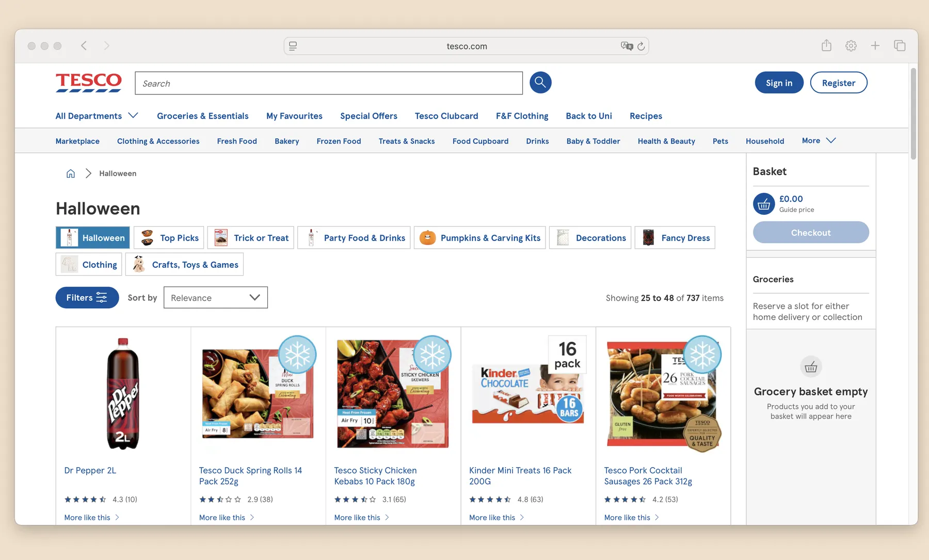This screenshot has height=560, width=929.
Task: Select the Pumpkins & Carving Kits chip
Action: coord(480,238)
